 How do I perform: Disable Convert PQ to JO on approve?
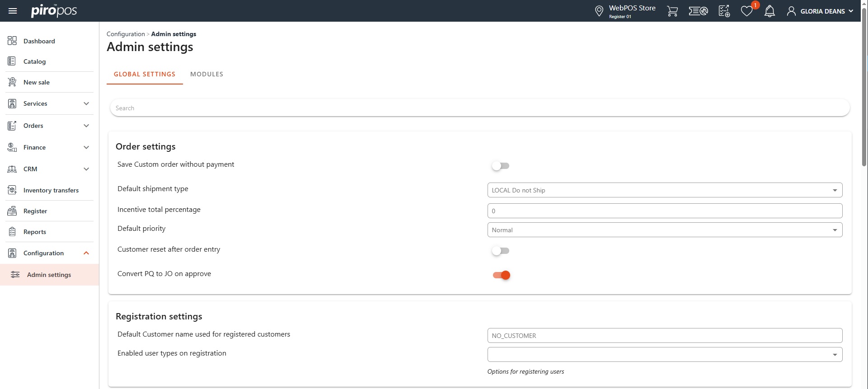501,275
